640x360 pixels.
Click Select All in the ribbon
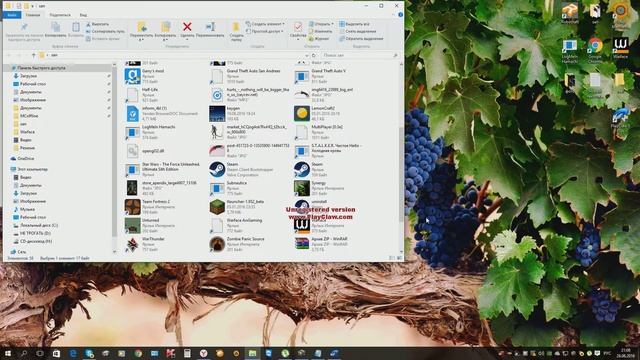[x=354, y=24]
